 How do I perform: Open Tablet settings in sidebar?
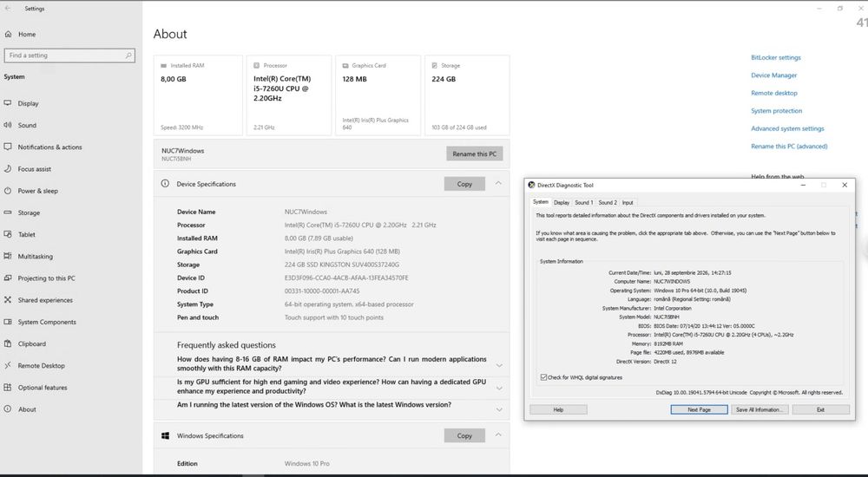click(x=27, y=235)
